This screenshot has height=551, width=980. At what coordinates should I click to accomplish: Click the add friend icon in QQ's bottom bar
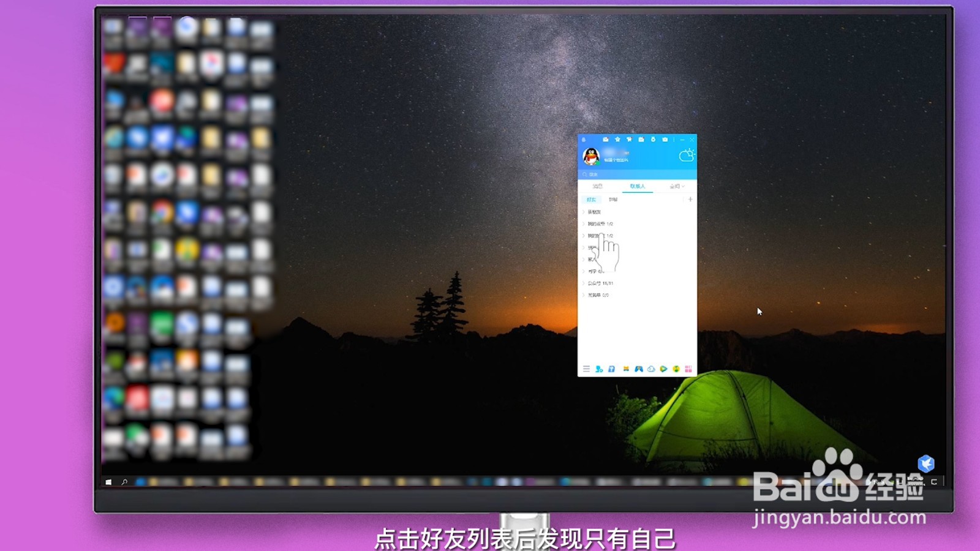coord(599,369)
